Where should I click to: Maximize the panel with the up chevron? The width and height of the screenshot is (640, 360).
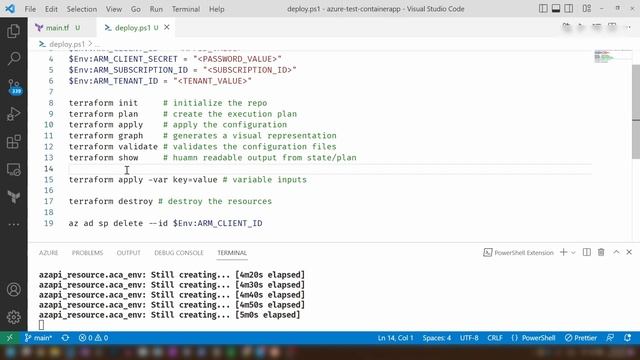pos(616,252)
